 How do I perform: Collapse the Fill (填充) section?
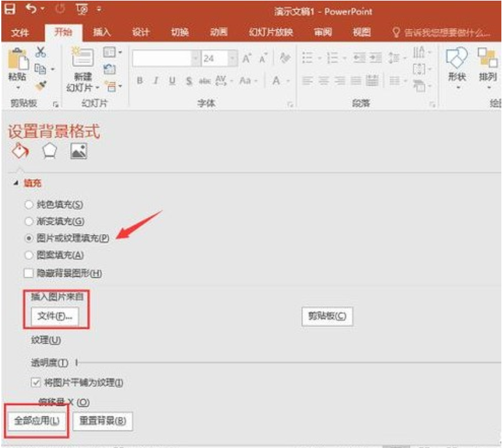click(x=15, y=184)
